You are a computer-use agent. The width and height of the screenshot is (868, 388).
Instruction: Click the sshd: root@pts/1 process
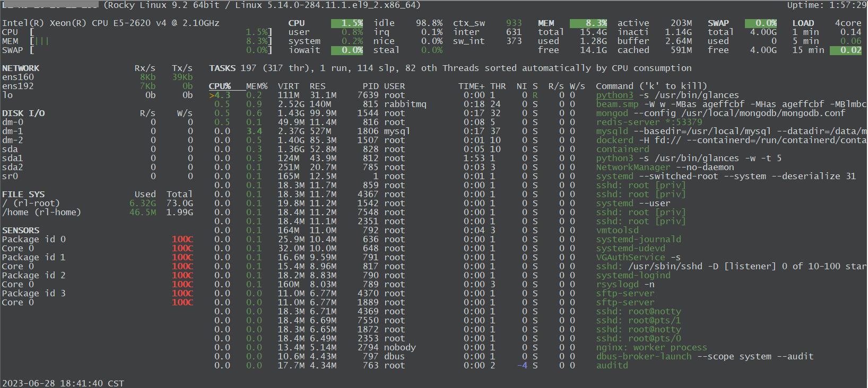coord(638,320)
